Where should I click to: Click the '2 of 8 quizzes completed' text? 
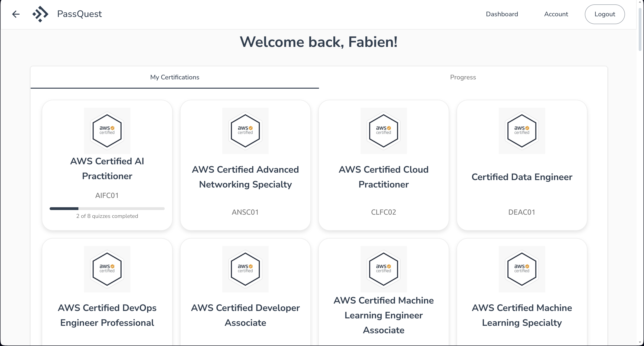tap(107, 216)
